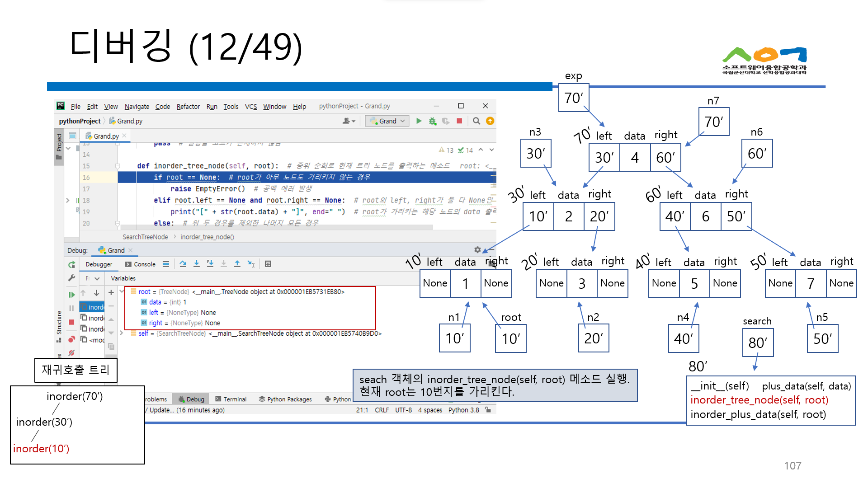Toggle the Structure tool window tab

click(x=59, y=326)
